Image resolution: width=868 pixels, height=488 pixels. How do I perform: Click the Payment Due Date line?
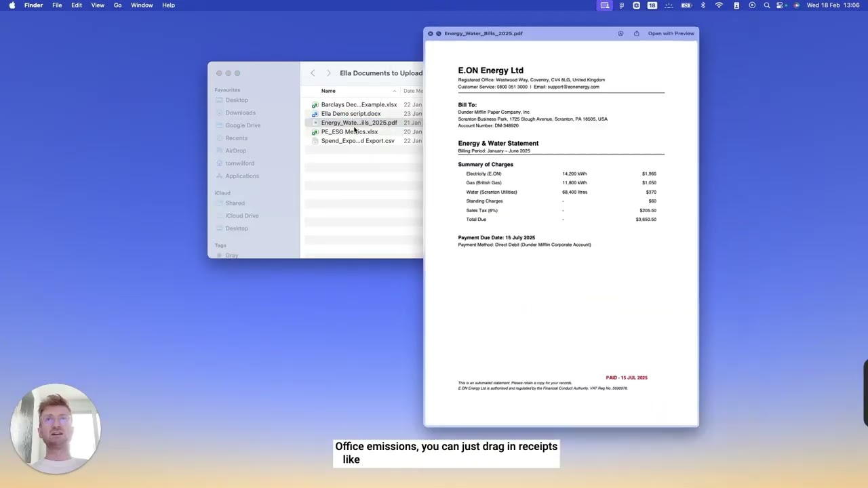click(496, 238)
